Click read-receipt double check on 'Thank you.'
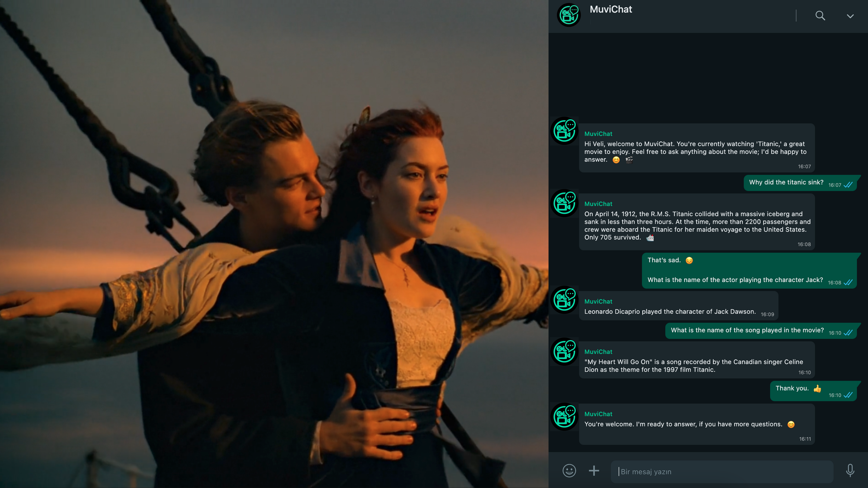 tap(848, 395)
